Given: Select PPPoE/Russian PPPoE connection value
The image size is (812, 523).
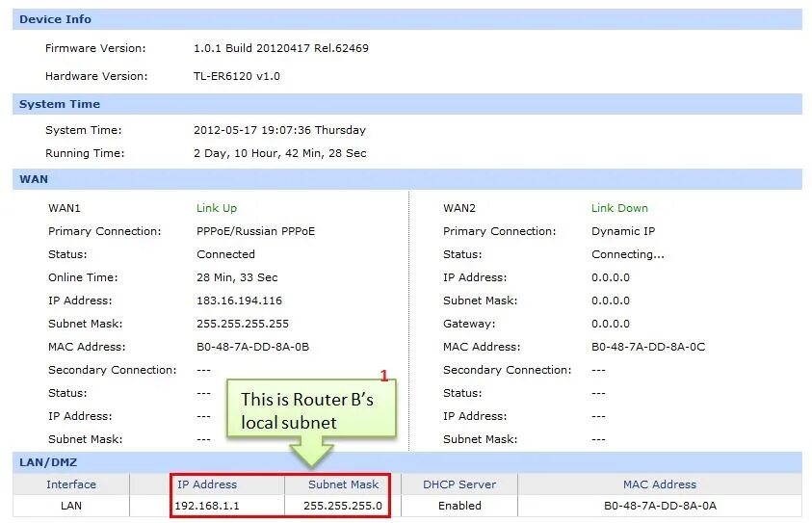Looking at the screenshot, I should [255, 231].
